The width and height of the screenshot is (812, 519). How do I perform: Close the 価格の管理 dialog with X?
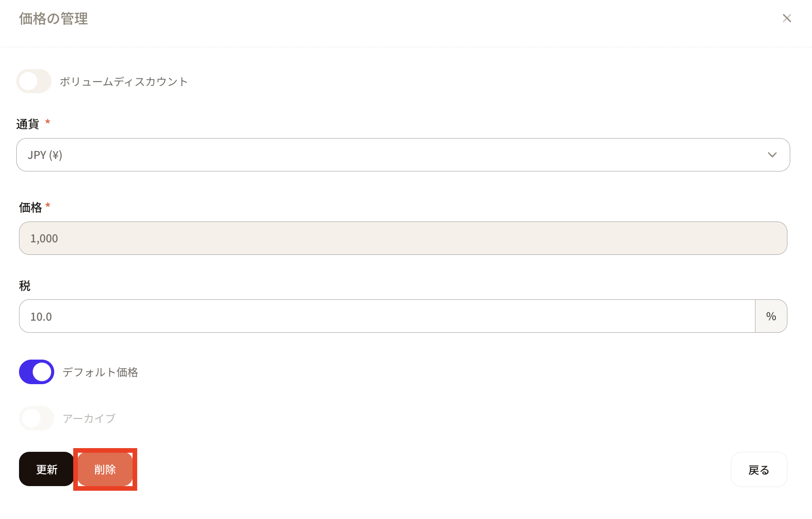[x=787, y=19]
